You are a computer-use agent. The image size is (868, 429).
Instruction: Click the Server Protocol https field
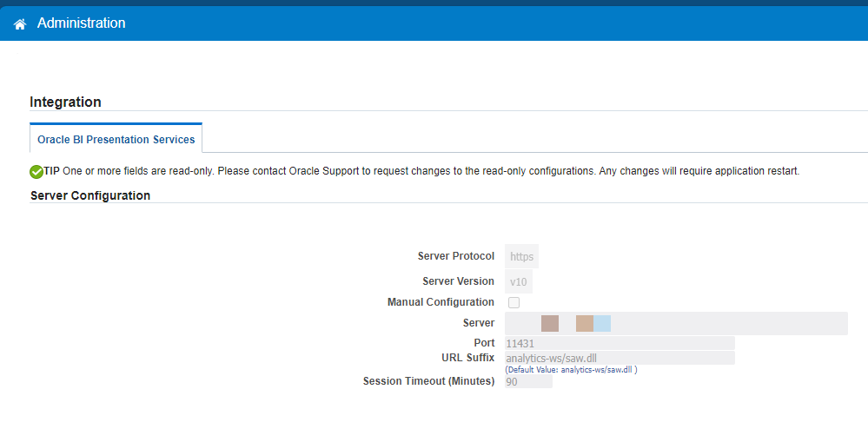coord(521,256)
